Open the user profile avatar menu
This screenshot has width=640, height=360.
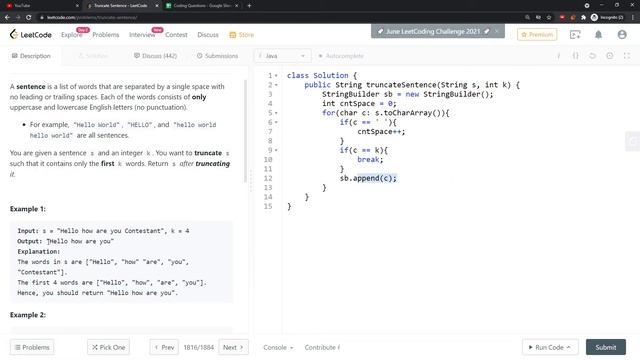(x=622, y=35)
